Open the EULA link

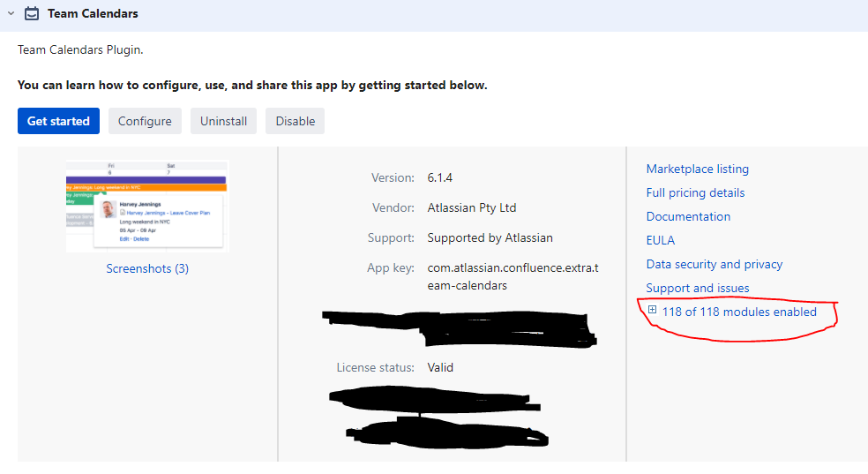click(661, 240)
